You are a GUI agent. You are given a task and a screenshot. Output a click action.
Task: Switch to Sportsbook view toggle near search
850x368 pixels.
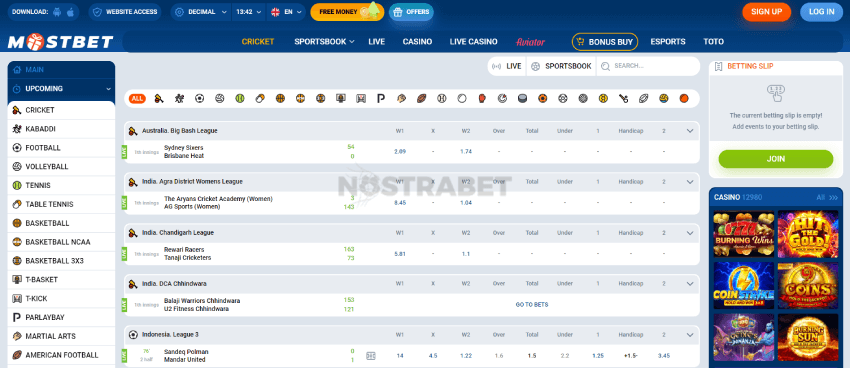pyautogui.click(x=561, y=66)
